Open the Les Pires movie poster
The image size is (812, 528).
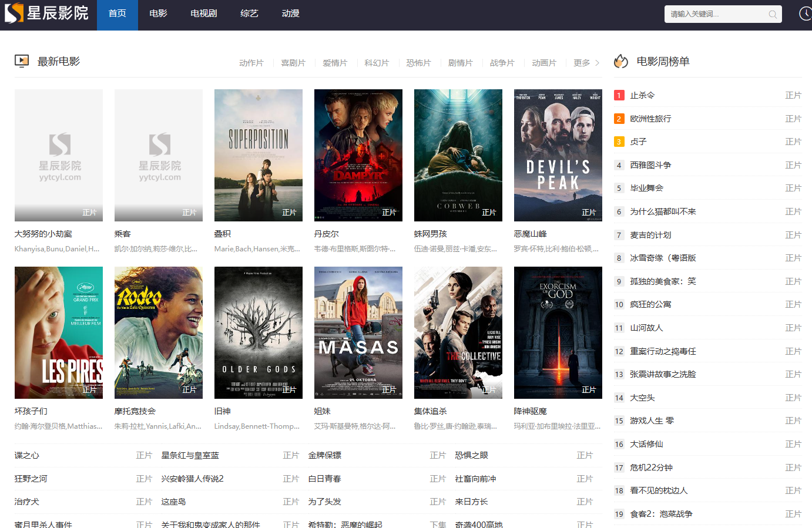[59, 332]
